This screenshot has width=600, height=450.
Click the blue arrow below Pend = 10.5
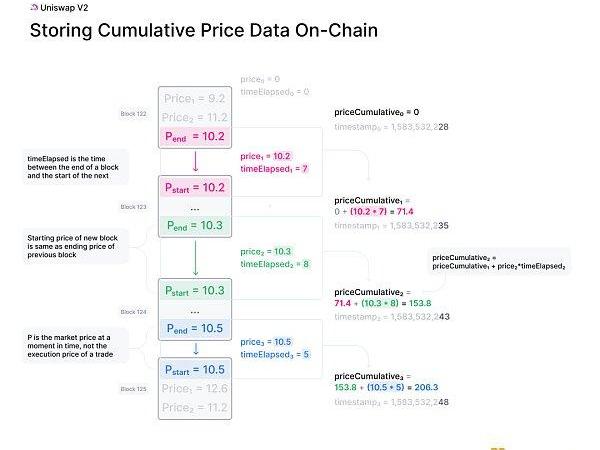point(196,348)
